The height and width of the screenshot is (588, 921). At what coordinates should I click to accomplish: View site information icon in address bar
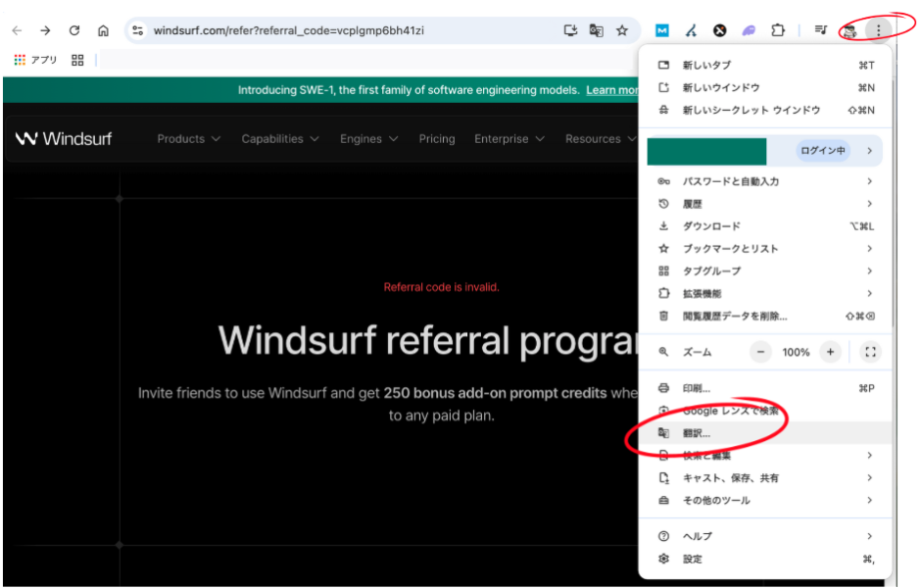tap(138, 30)
